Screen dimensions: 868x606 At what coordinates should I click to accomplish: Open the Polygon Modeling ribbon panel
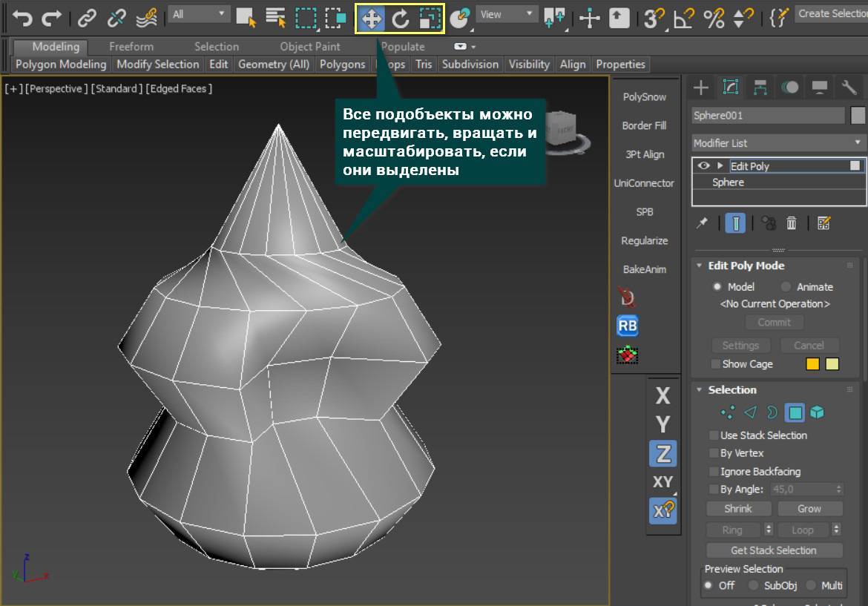pos(61,65)
